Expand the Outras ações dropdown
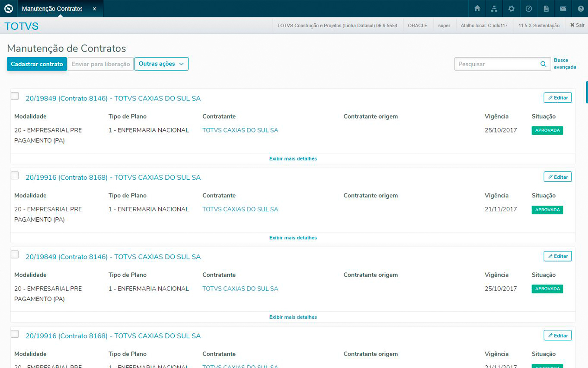 click(161, 64)
